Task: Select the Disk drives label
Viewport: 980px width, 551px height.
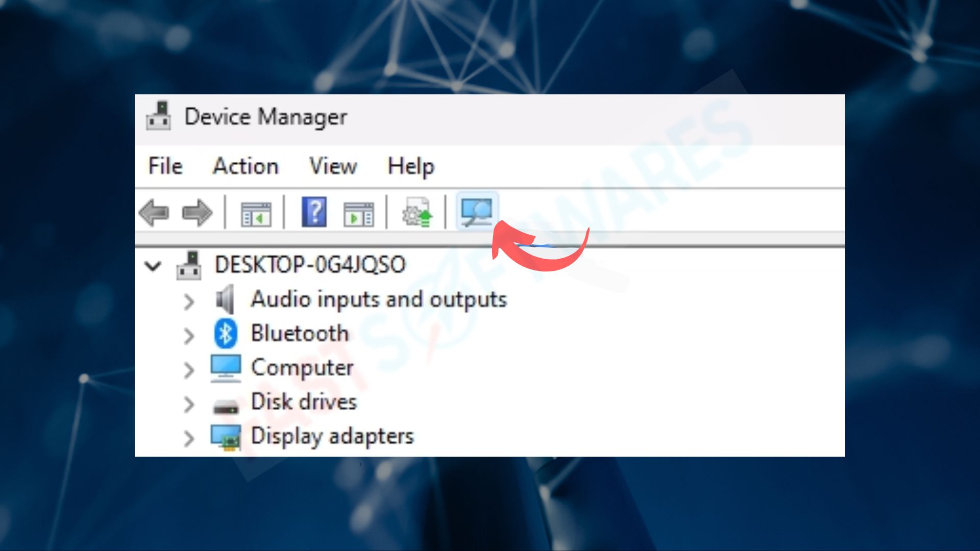Action: 304,402
